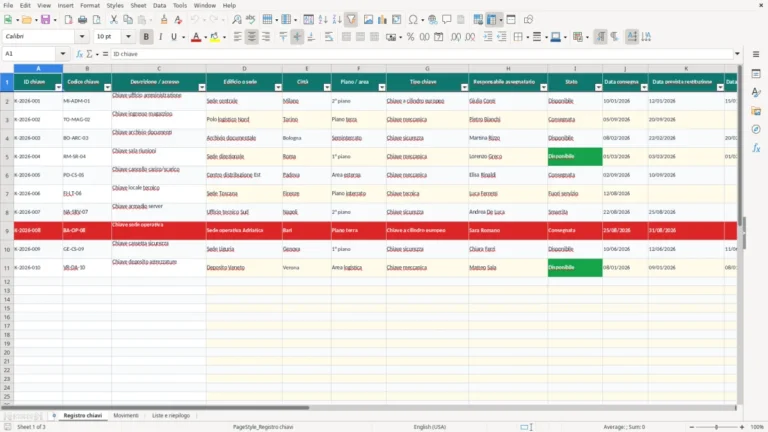This screenshot has width=768, height=432.
Task: Open the File menu
Action: [x=8, y=5]
